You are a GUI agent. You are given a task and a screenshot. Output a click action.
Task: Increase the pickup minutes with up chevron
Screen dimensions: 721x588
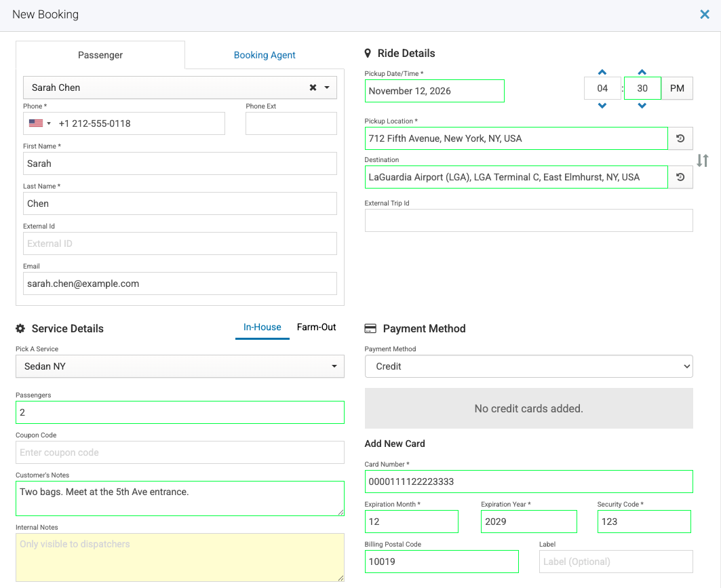click(642, 72)
